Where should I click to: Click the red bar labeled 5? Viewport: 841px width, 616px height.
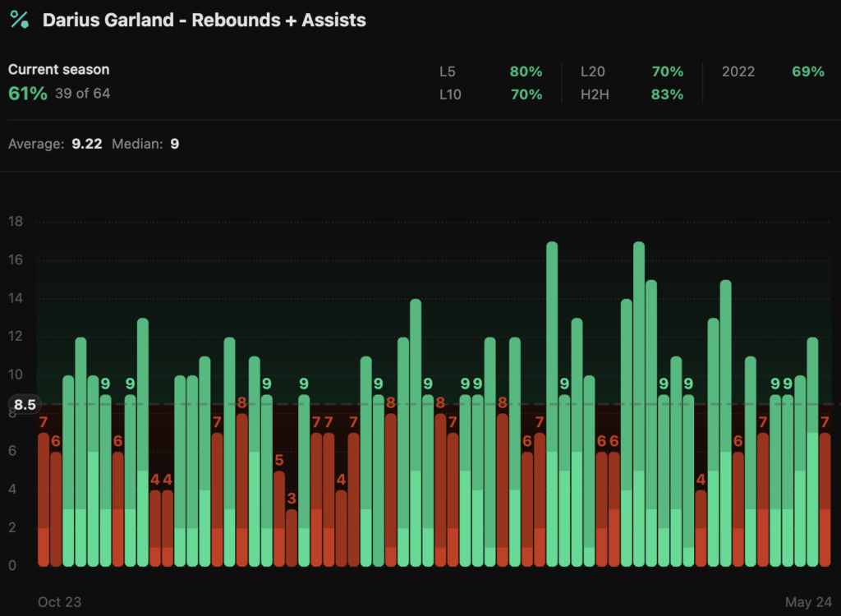[279, 519]
